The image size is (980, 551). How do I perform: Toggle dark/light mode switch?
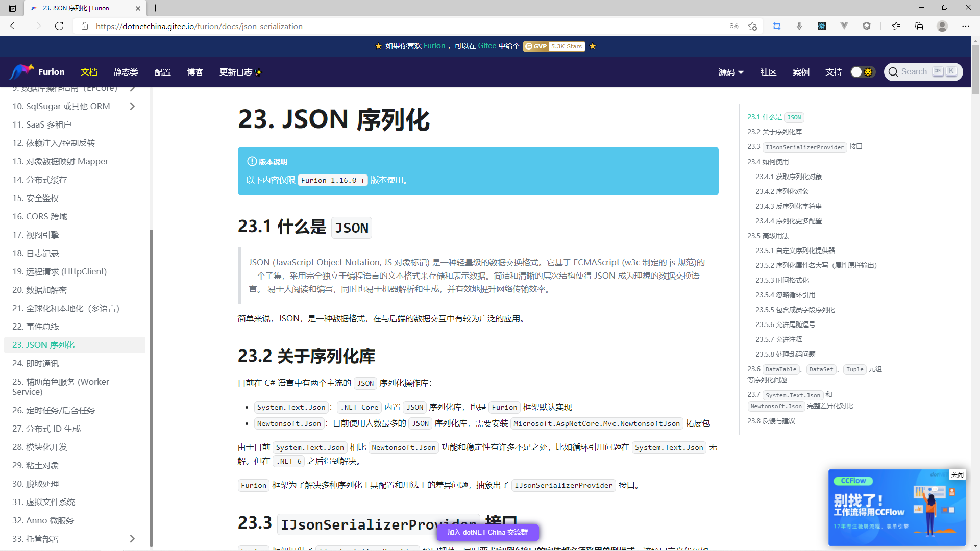[863, 72]
